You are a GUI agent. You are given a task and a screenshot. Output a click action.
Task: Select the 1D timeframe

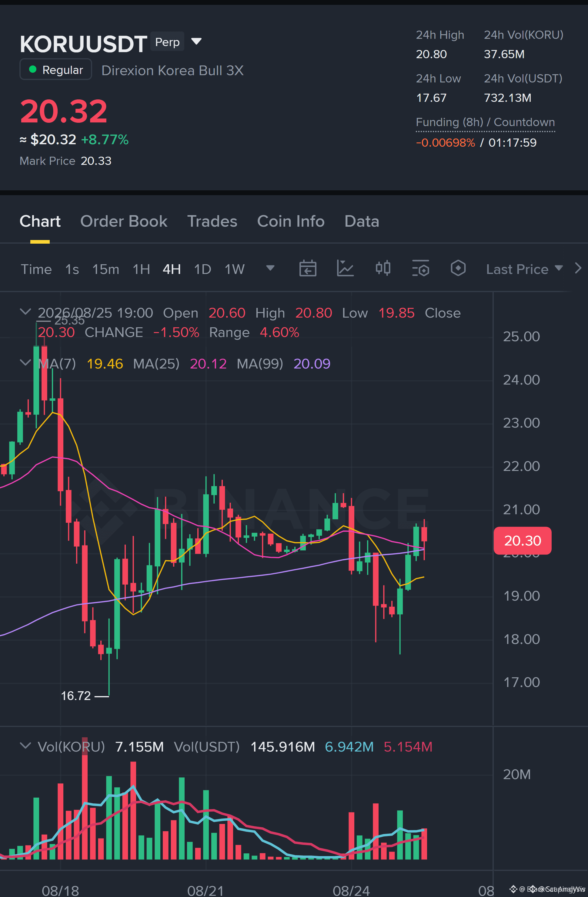click(202, 269)
